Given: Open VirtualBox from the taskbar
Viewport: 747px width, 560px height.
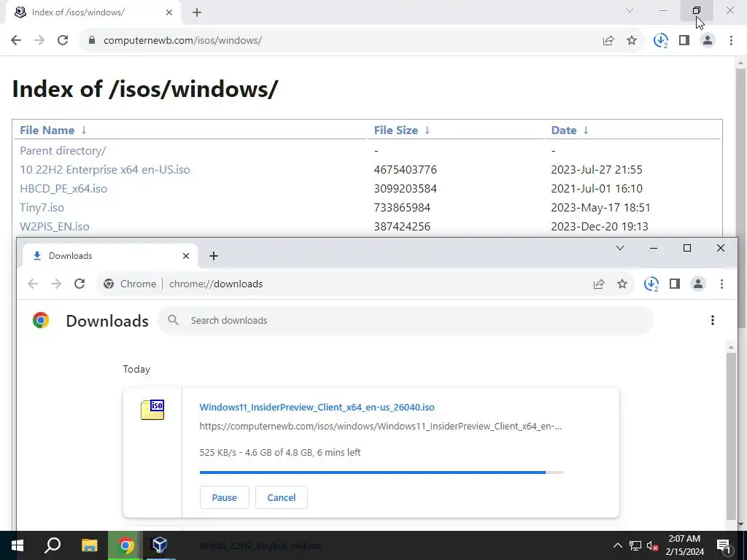Looking at the screenshot, I should (159, 545).
